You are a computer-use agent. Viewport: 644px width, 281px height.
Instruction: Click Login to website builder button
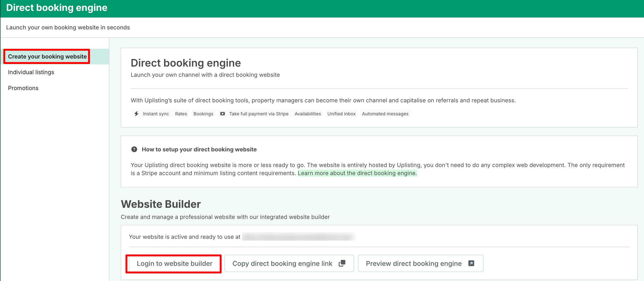click(x=174, y=263)
